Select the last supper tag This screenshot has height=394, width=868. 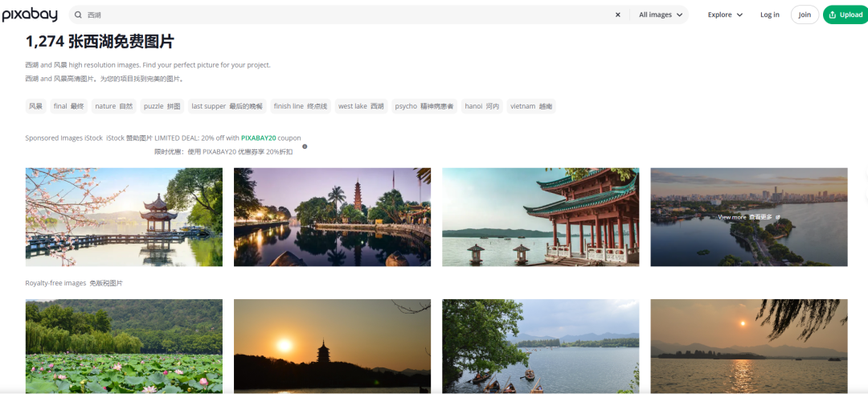click(x=227, y=106)
